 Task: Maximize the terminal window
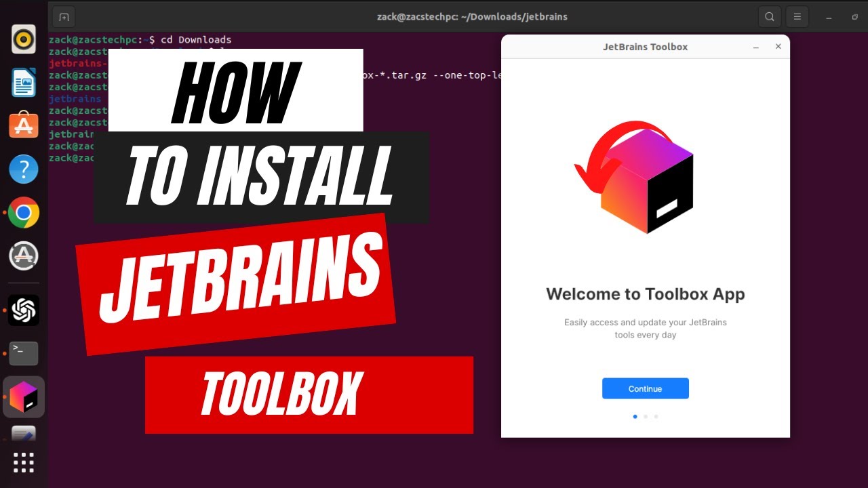coord(854,17)
